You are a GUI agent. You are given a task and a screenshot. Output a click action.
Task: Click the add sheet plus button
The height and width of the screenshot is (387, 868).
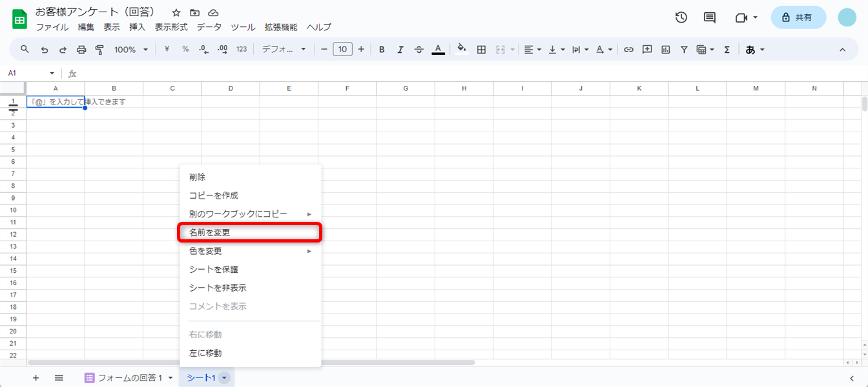pyautogui.click(x=36, y=377)
